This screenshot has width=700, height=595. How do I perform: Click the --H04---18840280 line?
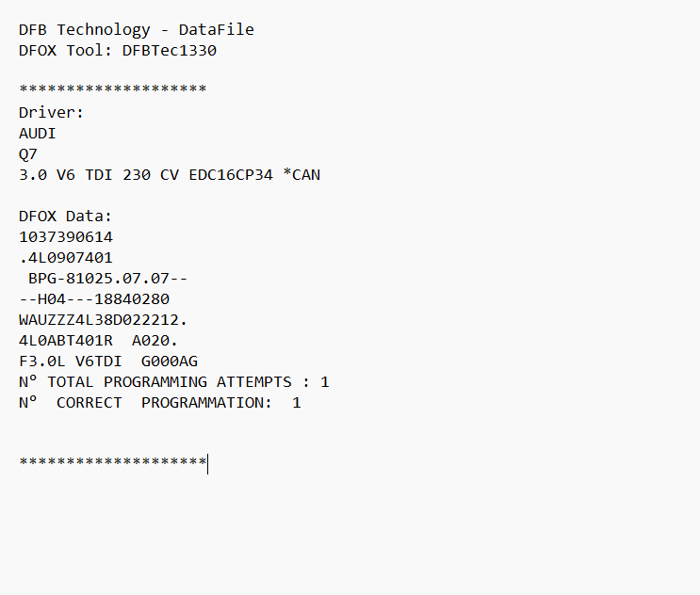coord(93,299)
